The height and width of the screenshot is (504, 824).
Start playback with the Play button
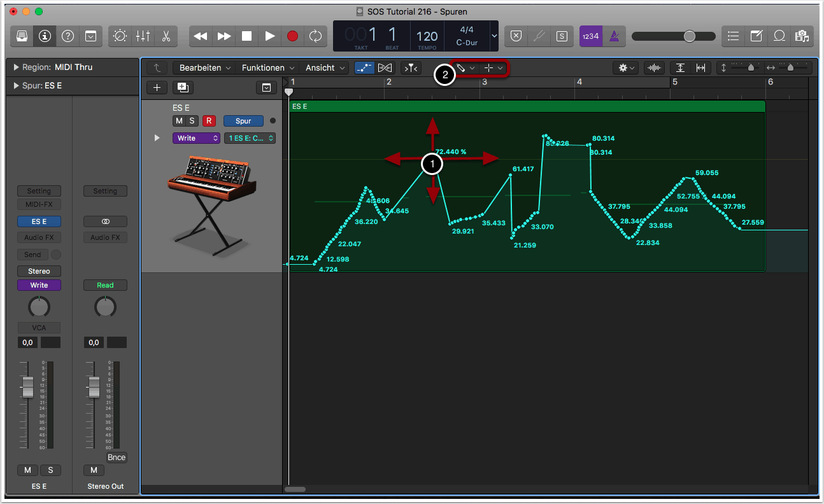click(269, 36)
